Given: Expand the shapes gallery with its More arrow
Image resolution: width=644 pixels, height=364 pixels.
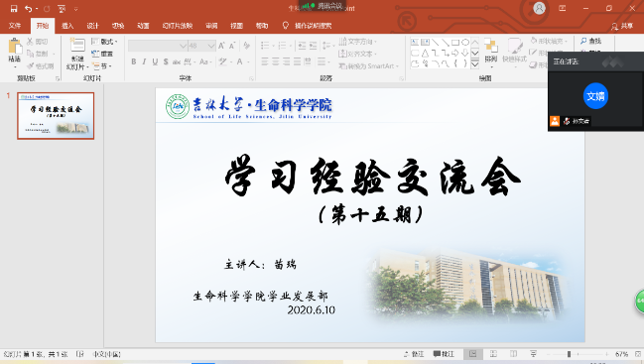Looking at the screenshot, I should [474, 64].
